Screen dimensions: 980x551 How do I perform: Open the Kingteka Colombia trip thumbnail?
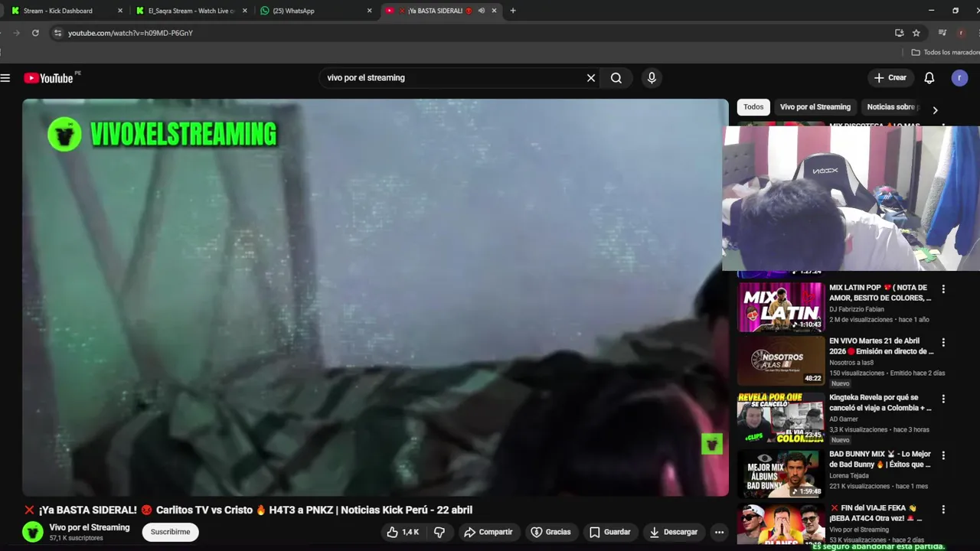780,417
